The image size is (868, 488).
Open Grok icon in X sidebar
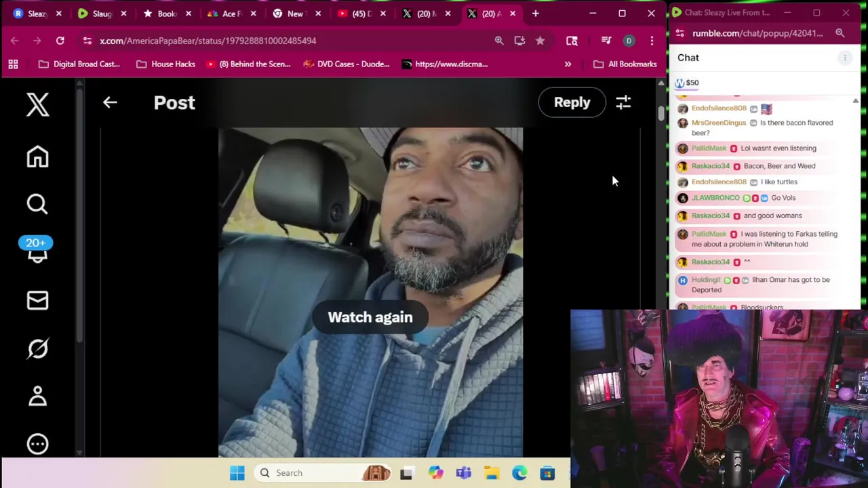coord(37,348)
